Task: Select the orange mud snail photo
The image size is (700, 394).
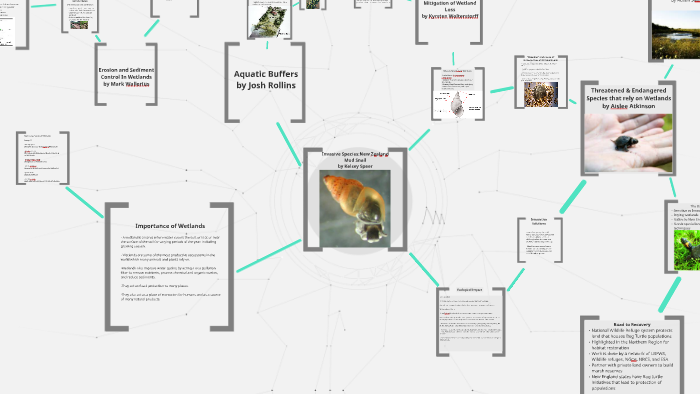Action: click(x=355, y=208)
